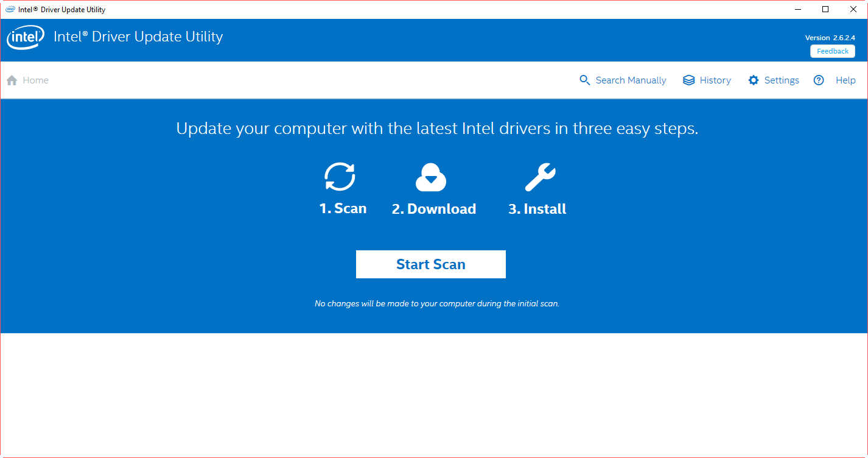
Task: Click the stacked layers History icon
Action: click(x=689, y=80)
